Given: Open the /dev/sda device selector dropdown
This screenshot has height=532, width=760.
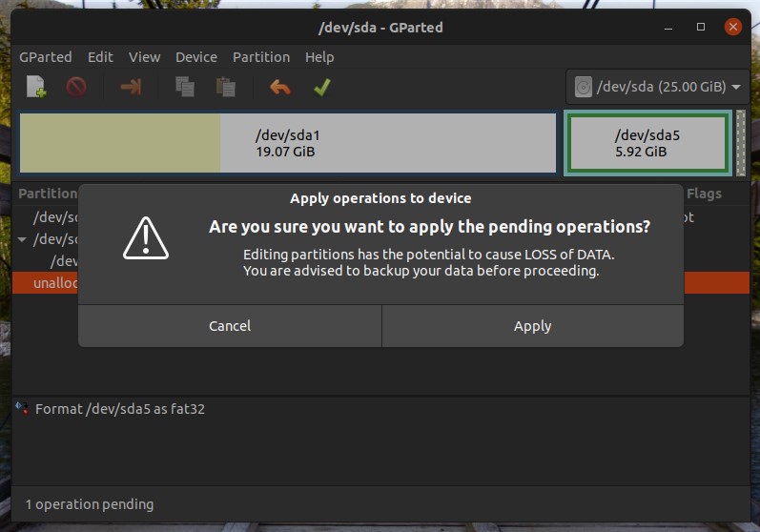Looking at the screenshot, I should 657,87.
